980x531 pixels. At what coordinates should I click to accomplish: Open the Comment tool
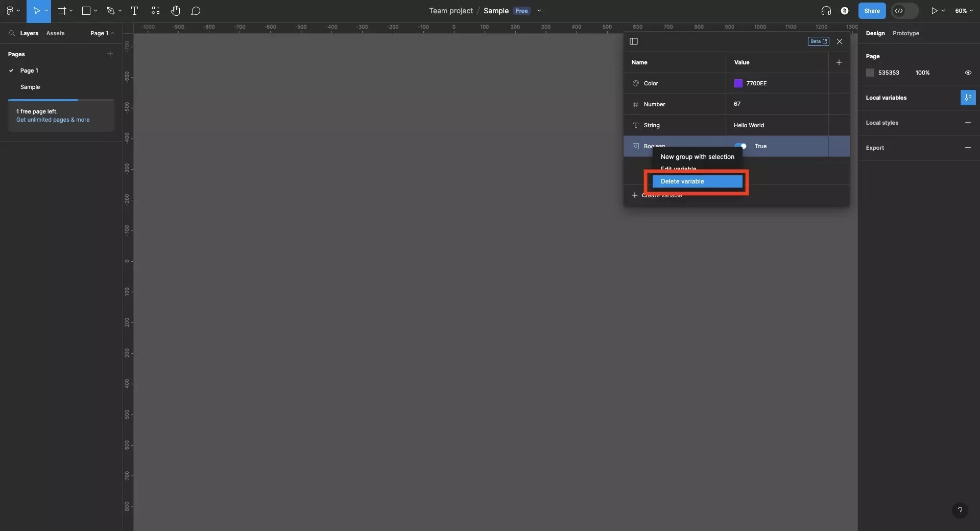tap(197, 10)
